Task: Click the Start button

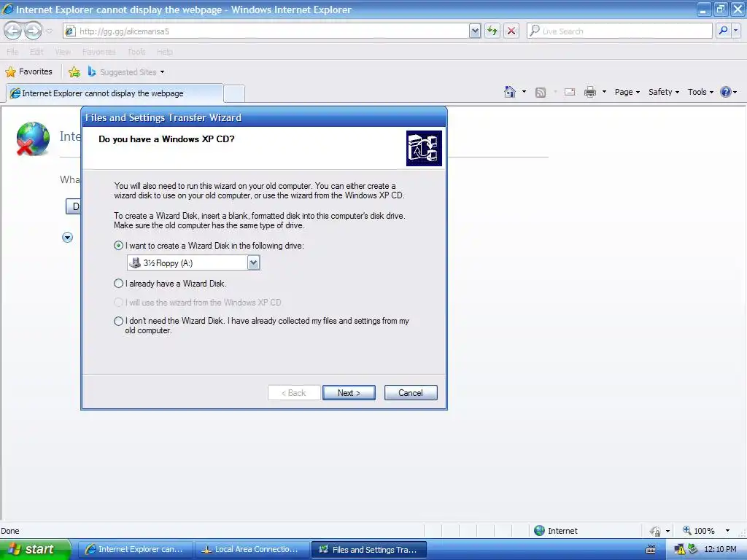Action: coord(35,549)
